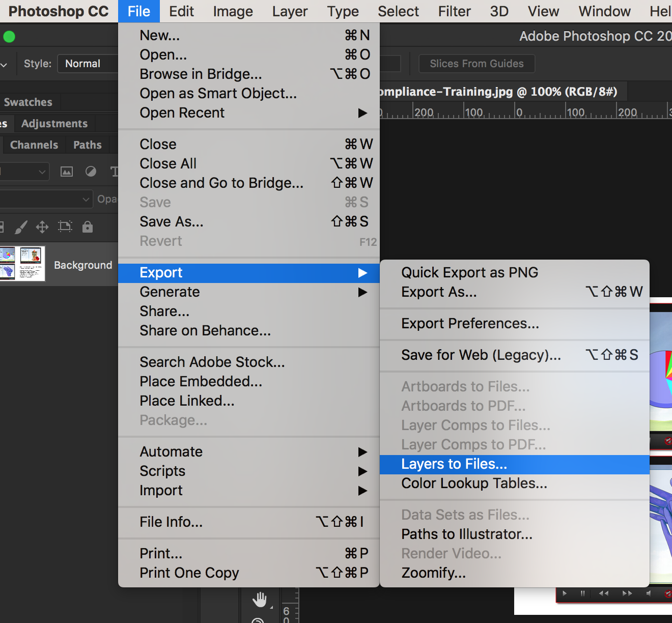Screen dimensions: 672x623
Task: Select Search Adobe Stock...
Action: [249, 362]
